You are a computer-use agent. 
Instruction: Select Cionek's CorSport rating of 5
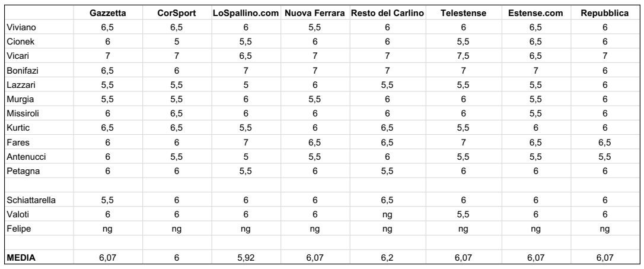pyautogui.click(x=177, y=42)
